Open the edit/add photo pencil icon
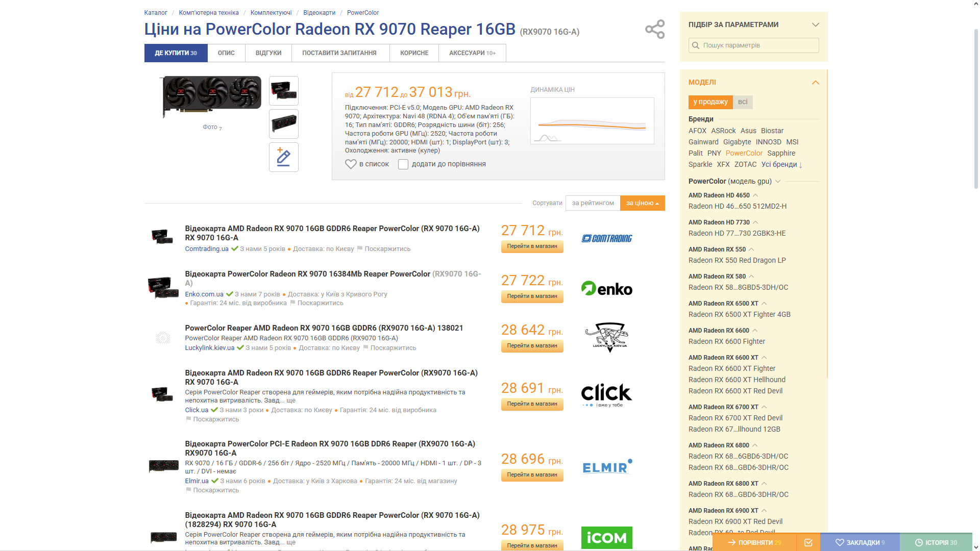980x551 pixels. click(x=284, y=157)
